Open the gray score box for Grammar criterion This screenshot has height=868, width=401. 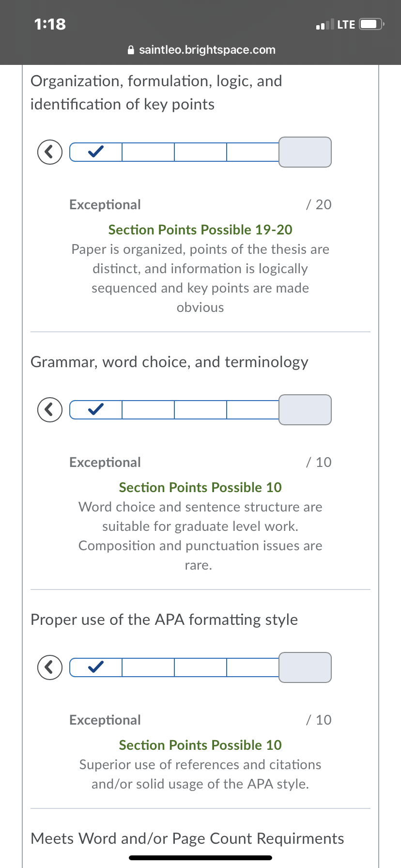tap(305, 410)
